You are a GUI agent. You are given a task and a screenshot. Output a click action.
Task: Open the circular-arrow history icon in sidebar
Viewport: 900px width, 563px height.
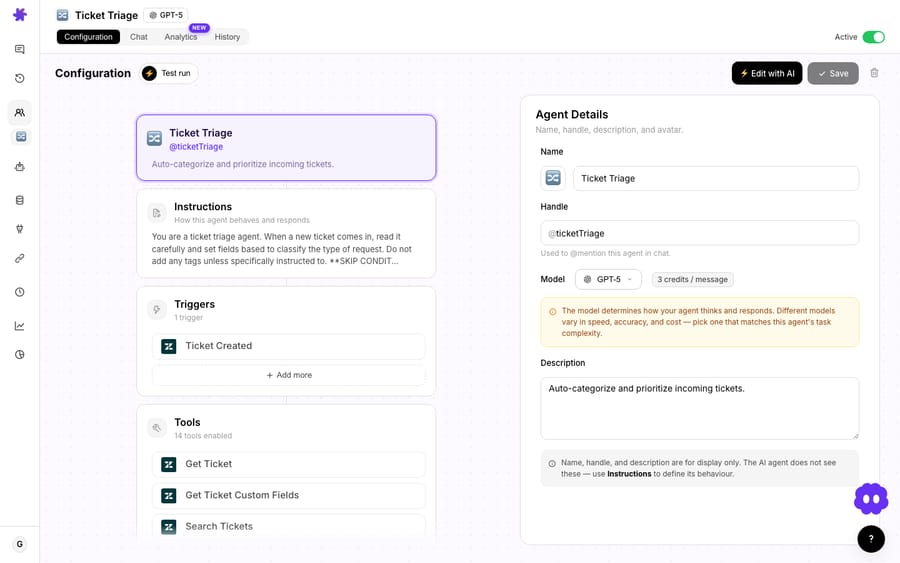coord(20,78)
